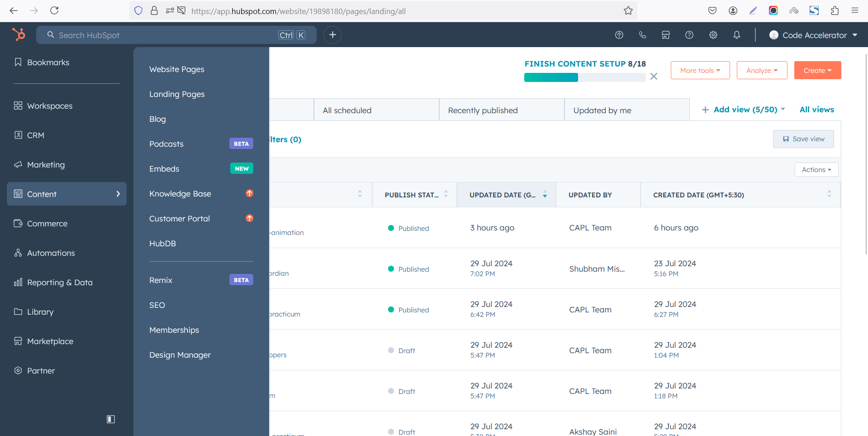This screenshot has height=436, width=868.
Task: Click the help question mark icon
Action: click(689, 35)
